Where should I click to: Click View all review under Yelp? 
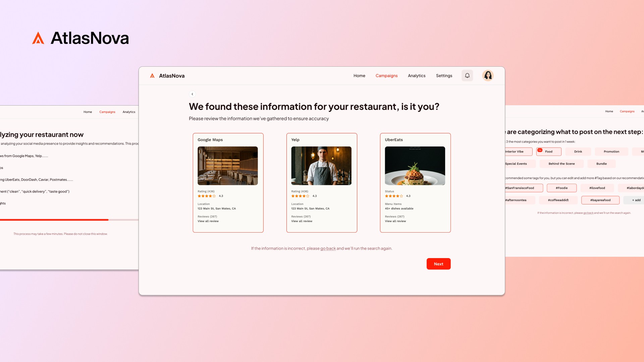coord(302,221)
